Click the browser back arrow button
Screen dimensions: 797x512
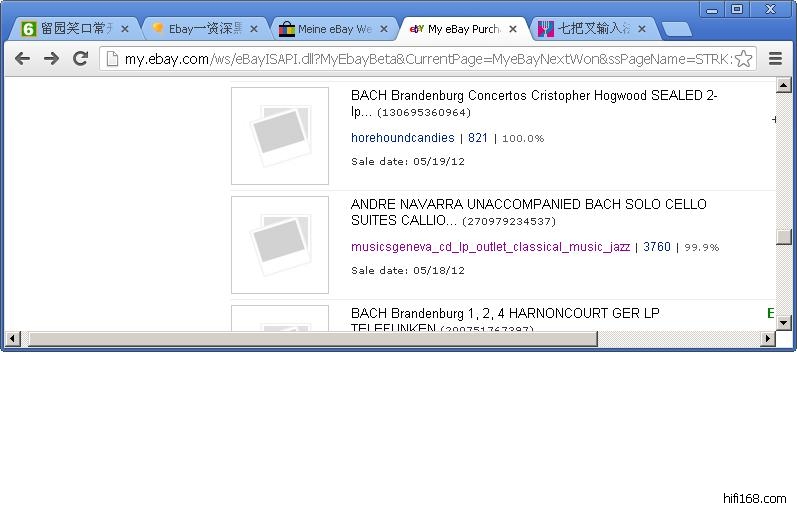tap(22, 59)
